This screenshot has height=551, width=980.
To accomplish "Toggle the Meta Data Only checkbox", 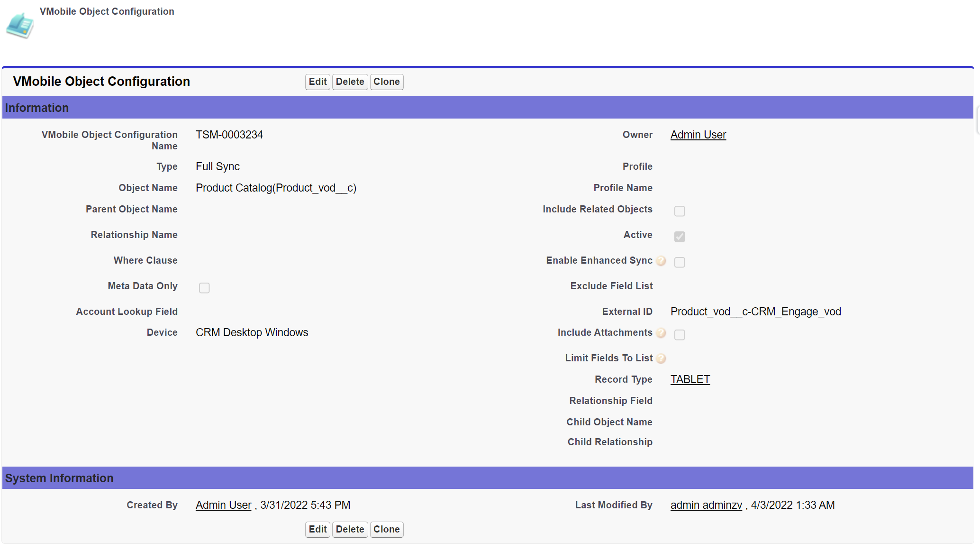I will (204, 288).
